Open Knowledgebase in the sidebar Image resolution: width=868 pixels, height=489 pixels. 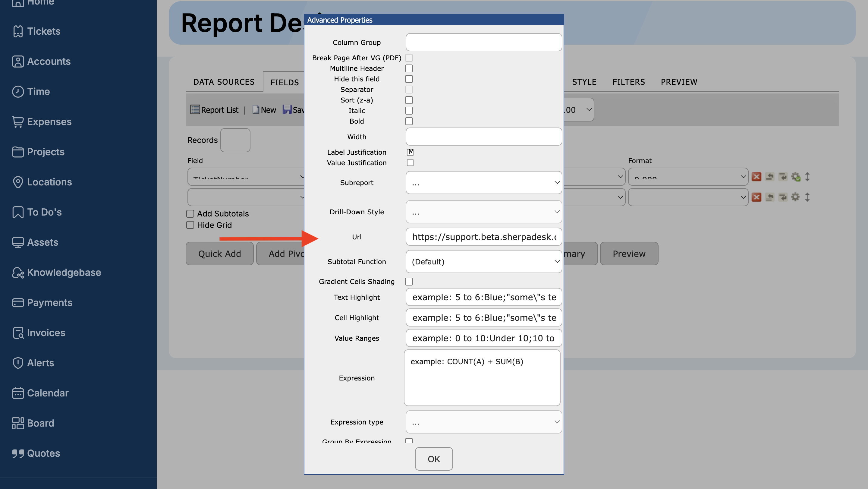[x=64, y=272]
